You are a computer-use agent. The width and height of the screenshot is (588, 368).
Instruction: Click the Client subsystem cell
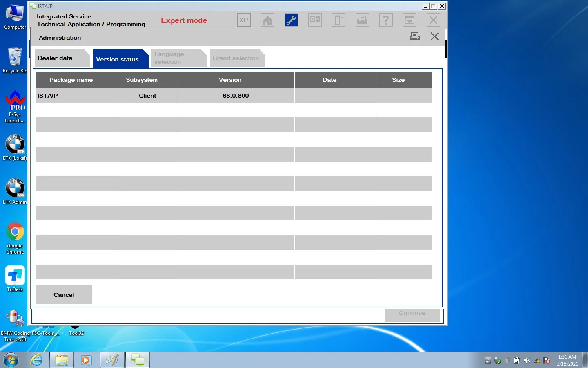click(x=147, y=96)
